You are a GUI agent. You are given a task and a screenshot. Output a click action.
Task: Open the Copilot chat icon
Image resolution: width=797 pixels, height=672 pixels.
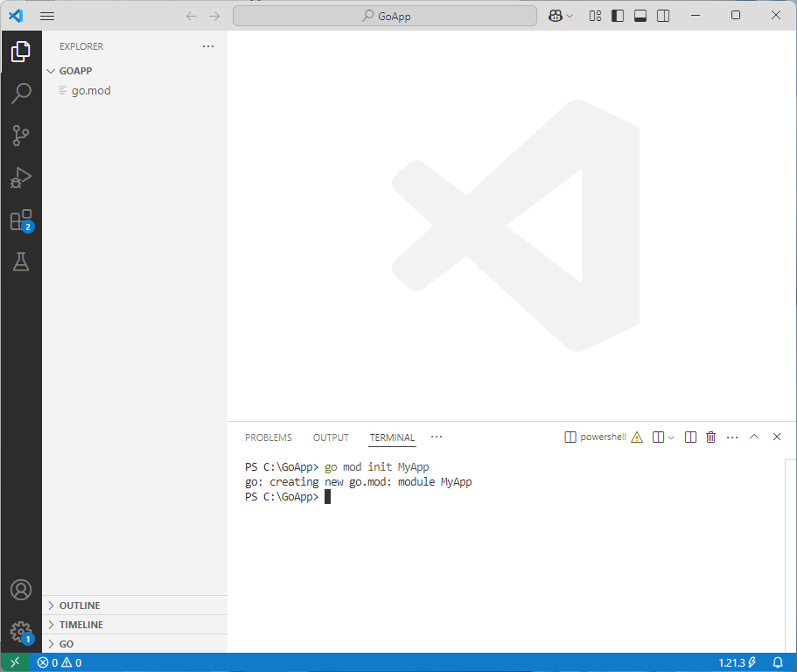(x=555, y=17)
